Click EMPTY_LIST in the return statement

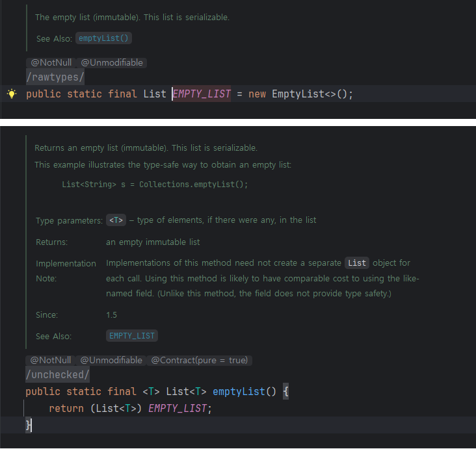[x=178, y=408]
